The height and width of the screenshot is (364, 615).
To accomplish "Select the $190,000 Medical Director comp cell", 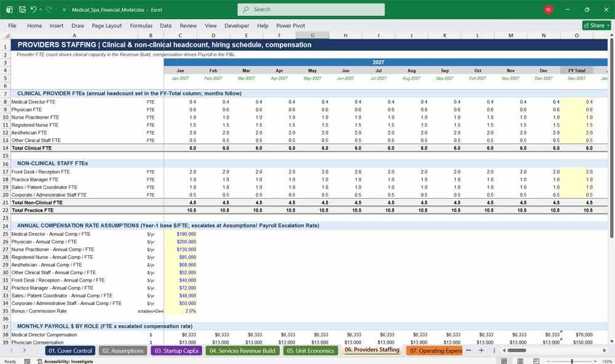I will tap(180, 234).
